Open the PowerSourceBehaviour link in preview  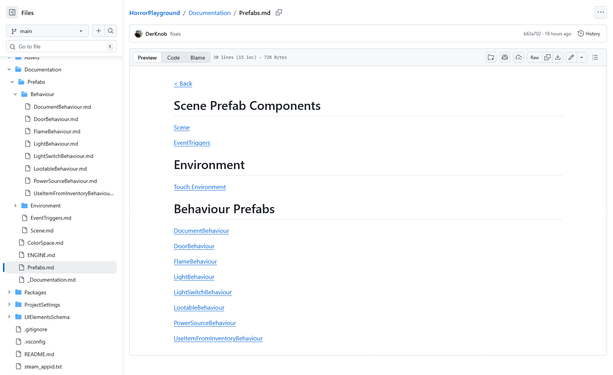point(205,323)
